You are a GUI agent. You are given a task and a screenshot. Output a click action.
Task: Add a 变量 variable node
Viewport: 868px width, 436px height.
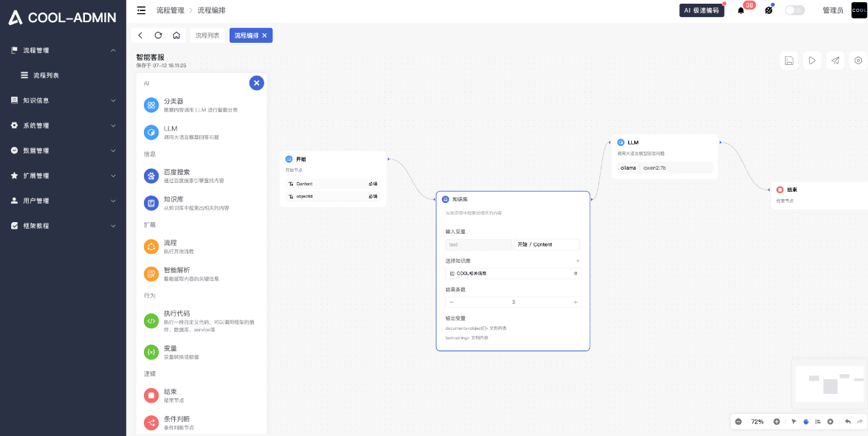(201, 353)
